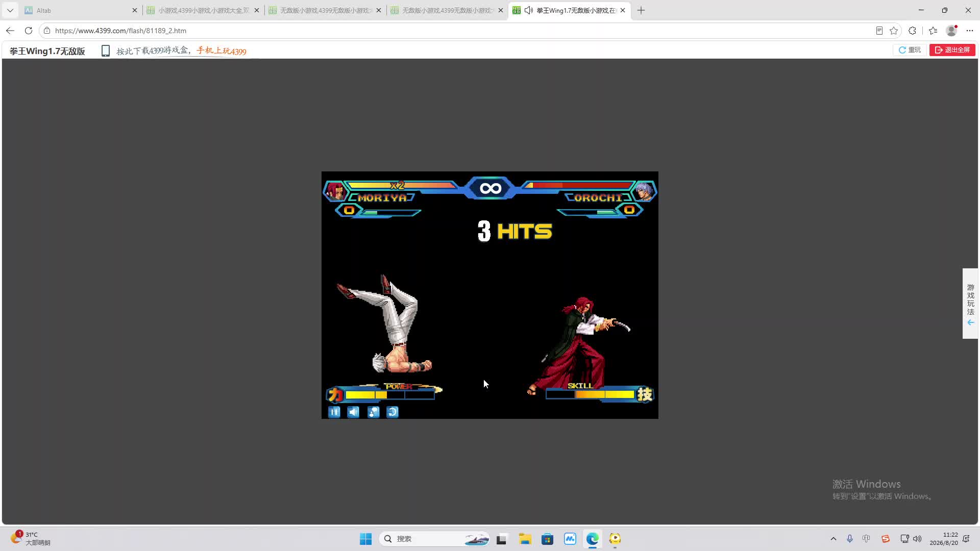This screenshot has height=551, width=980.
Task: Click the 技 skill emblem icon
Action: click(x=645, y=394)
